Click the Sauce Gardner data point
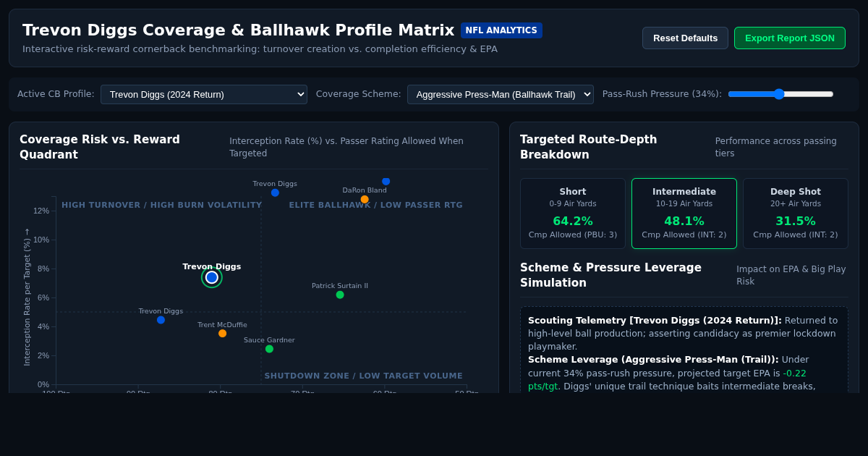The width and height of the screenshot is (868, 456). [x=269, y=349]
